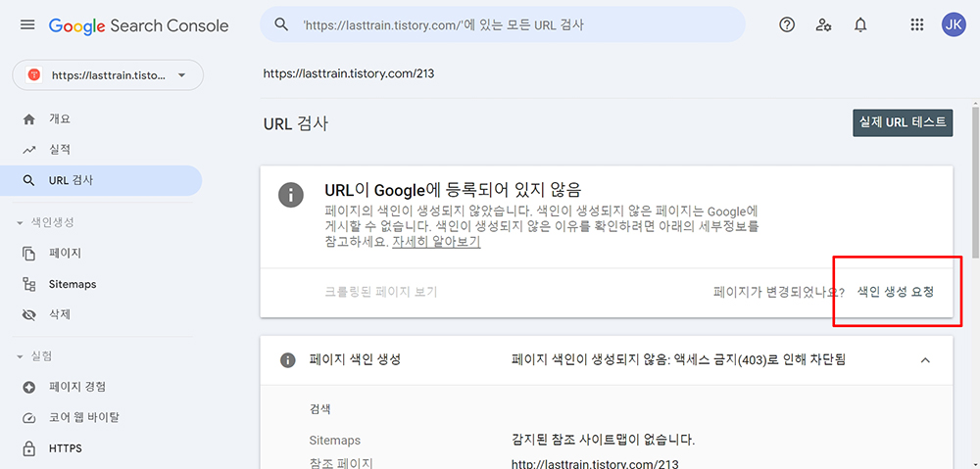Click 자세히 알아보기 link
Viewport: 980px width, 469px height.
click(x=436, y=242)
